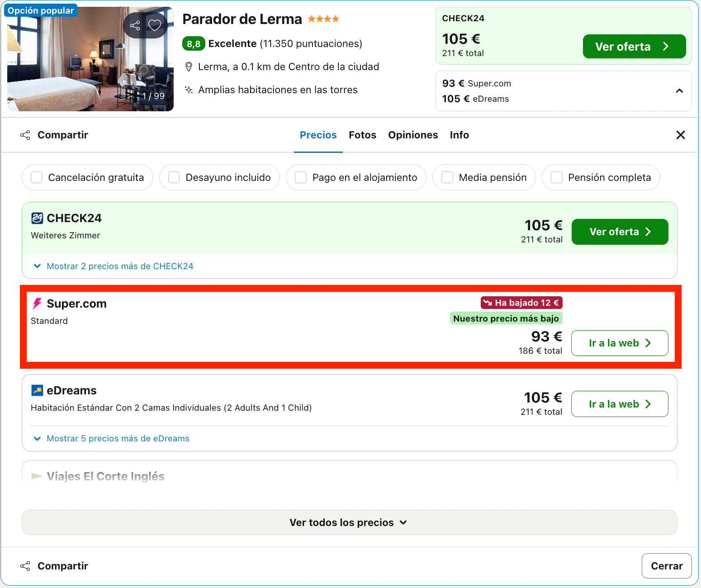
Task: Open Ir a la web for eDreams
Action: 620,404
